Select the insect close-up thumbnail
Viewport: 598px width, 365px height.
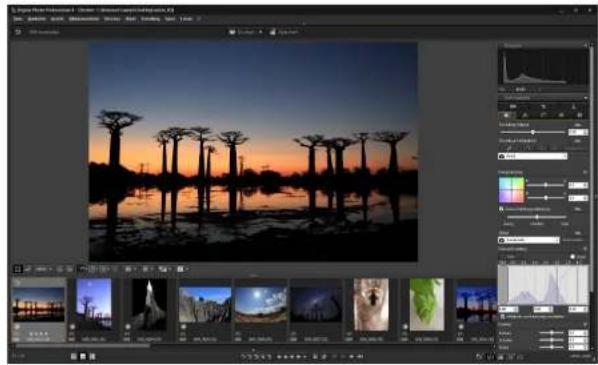pyautogui.click(x=371, y=304)
